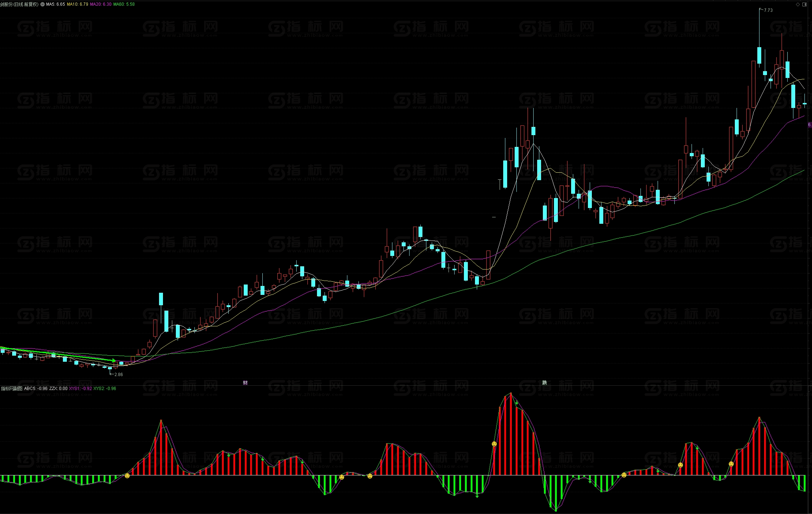Click the 7.73 high price label
This screenshot has width=812, height=514.
pos(768,10)
